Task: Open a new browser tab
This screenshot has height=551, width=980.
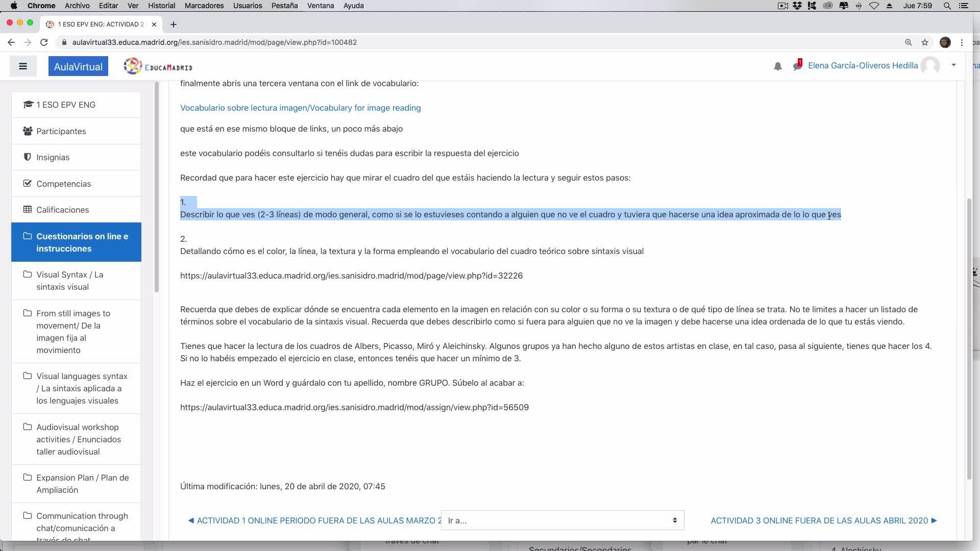Action: click(174, 24)
